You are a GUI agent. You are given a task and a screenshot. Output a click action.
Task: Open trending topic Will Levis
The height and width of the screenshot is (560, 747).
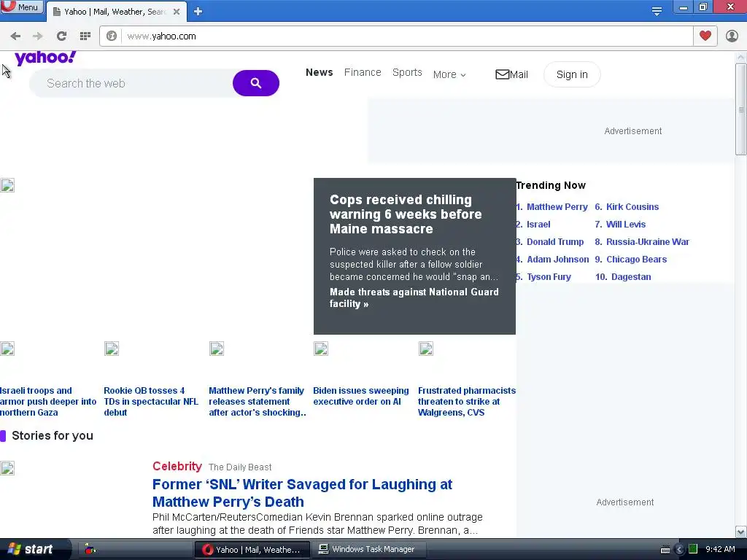tap(625, 225)
